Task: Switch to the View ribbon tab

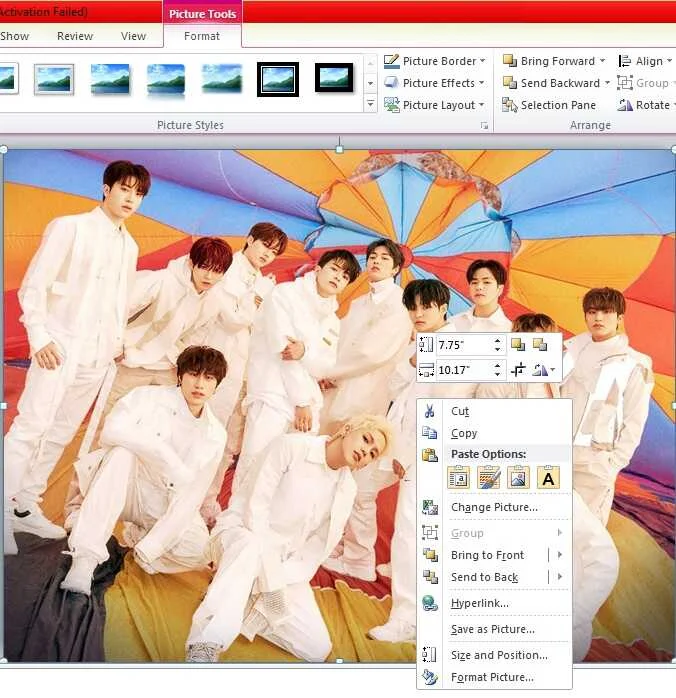Action: point(133,36)
